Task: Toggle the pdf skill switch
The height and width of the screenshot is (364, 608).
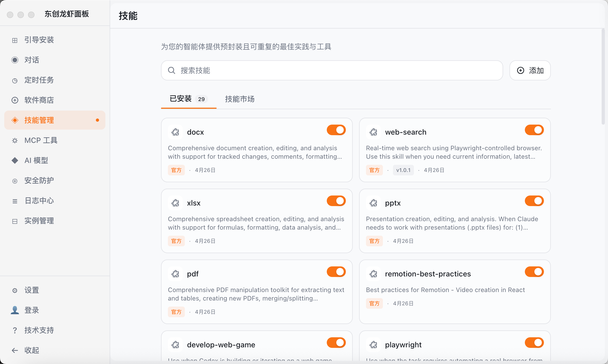Action: click(336, 272)
